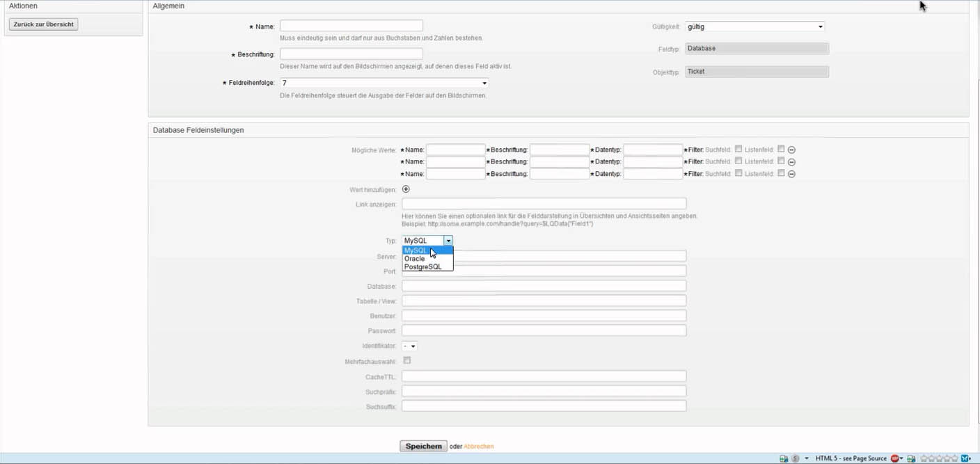Tick Listenfeld checkbox in second values row
This screenshot has width=980, height=464.
[781, 161]
